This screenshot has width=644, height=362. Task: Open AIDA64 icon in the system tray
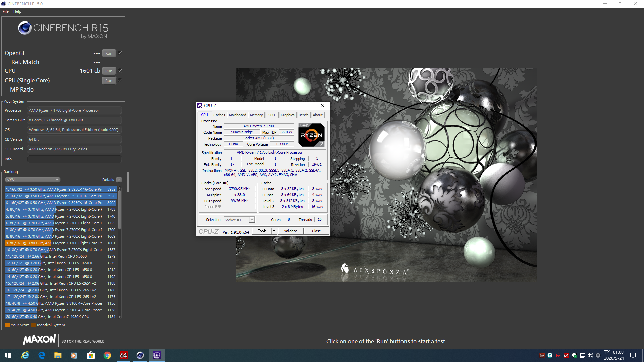566,355
